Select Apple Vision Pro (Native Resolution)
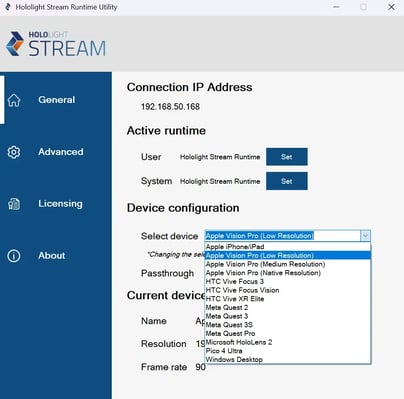The height and width of the screenshot is (399, 404). [288, 273]
